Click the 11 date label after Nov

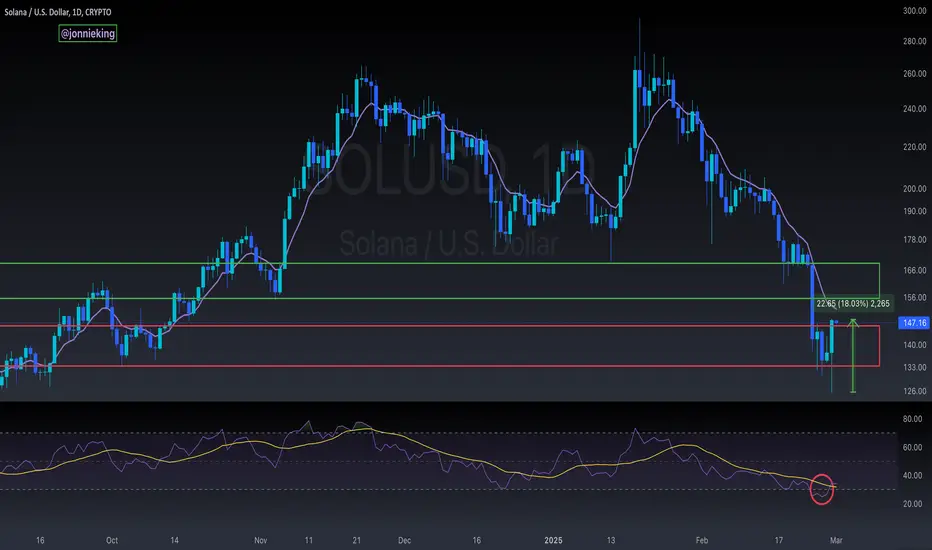308,540
